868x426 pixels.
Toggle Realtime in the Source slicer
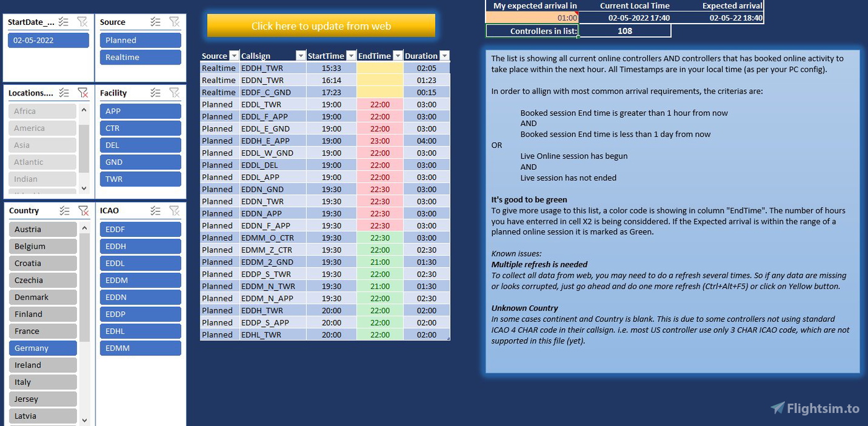(140, 56)
